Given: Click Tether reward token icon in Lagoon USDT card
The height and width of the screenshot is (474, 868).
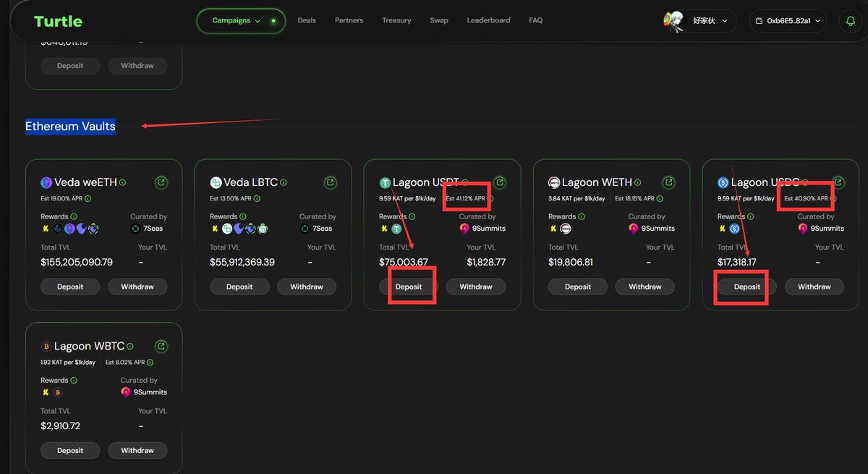Looking at the screenshot, I should click(396, 229).
